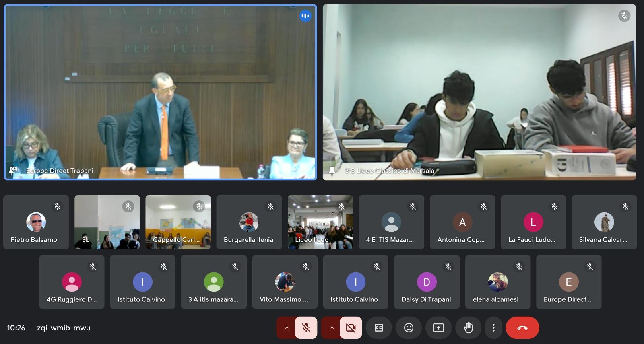The width and height of the screenshot is (644, 344).
Task: Click Pietro Balsamo's muted mic icon
Action: tap(57, 206)
